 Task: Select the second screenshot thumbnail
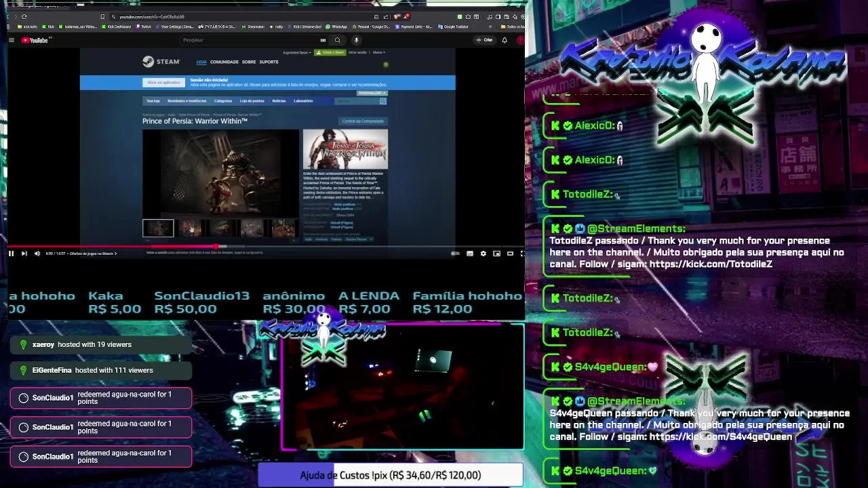pos(190,228)
